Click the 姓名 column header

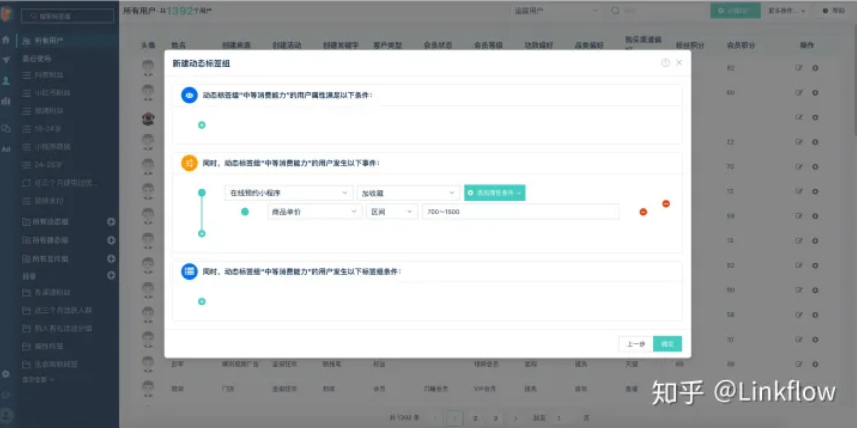178,46
